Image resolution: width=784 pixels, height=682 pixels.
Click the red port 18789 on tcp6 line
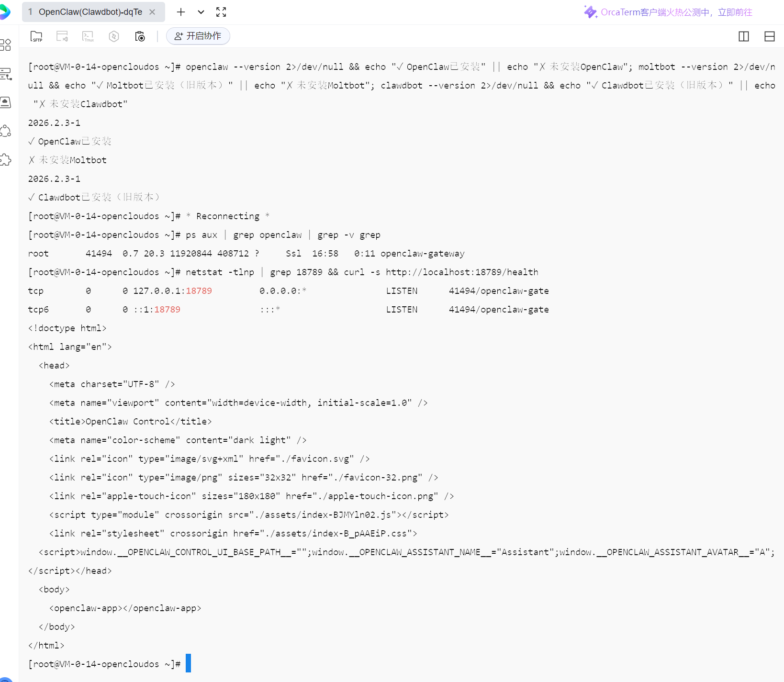(x=167, y=310)
